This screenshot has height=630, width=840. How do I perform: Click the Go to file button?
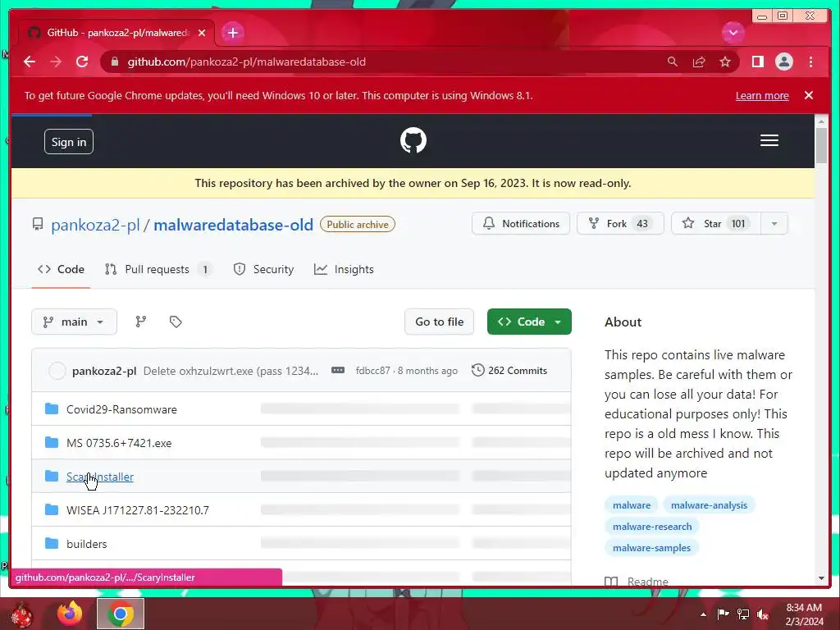coord(440,322)
